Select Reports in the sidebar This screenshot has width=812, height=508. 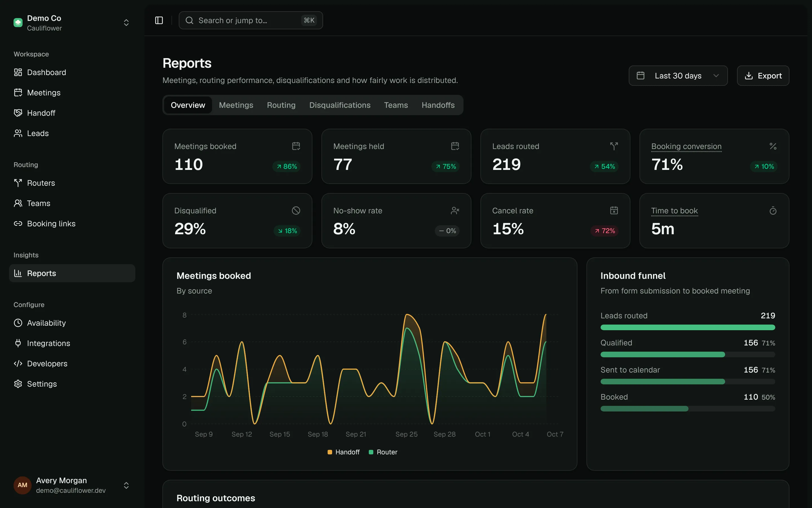72,273
